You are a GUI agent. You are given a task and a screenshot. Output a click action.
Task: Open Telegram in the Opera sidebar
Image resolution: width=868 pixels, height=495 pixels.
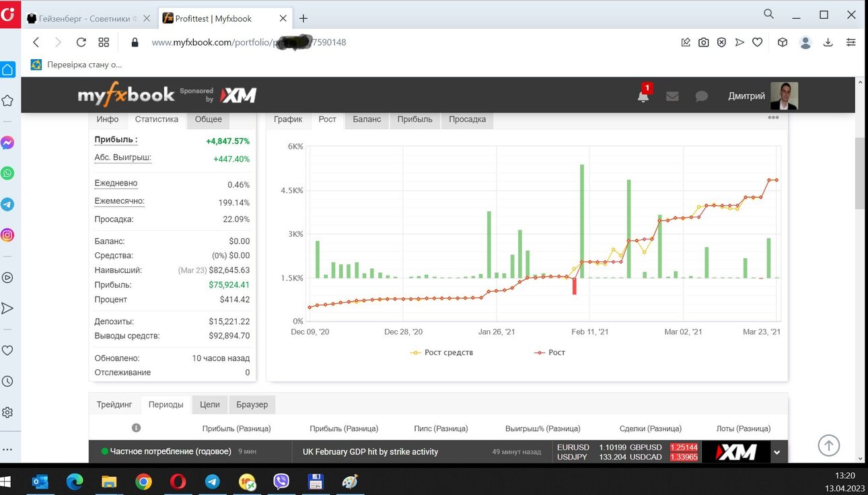[7, 204]
